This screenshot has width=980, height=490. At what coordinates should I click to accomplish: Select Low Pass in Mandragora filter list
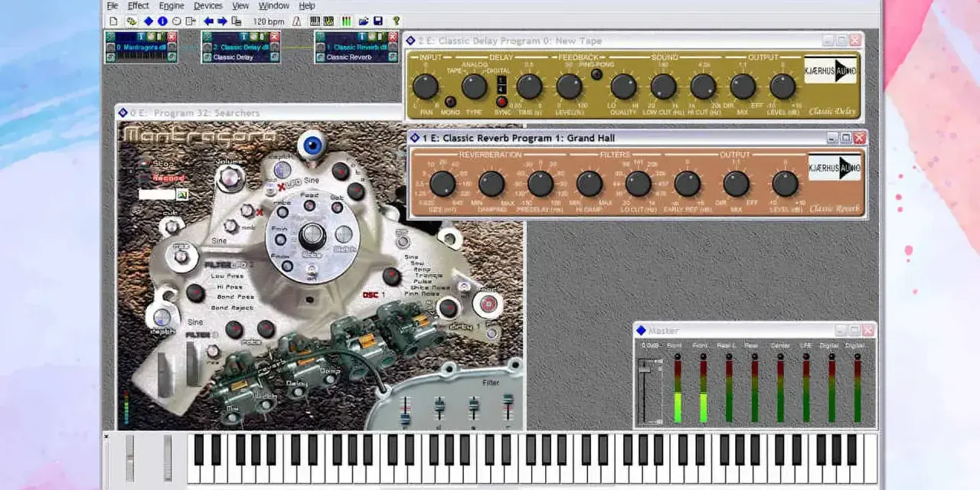(x=227, y=276)
